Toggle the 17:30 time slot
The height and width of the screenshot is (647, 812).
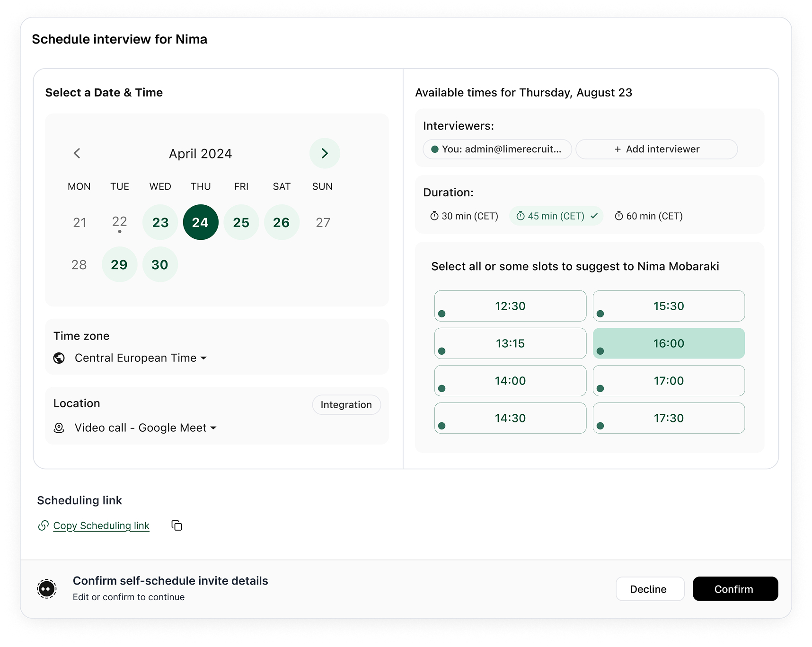point(669,418)
